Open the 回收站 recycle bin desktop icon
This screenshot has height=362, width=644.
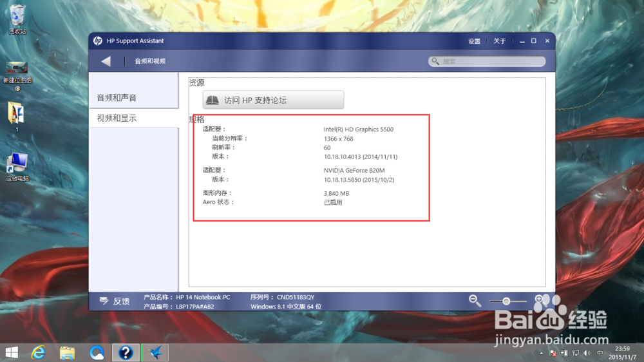(17, 19)
